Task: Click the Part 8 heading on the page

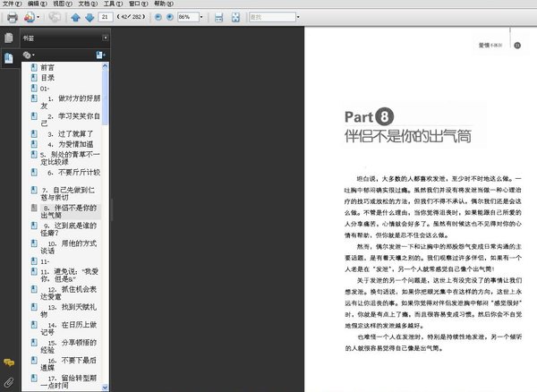Action: (369, 116)
